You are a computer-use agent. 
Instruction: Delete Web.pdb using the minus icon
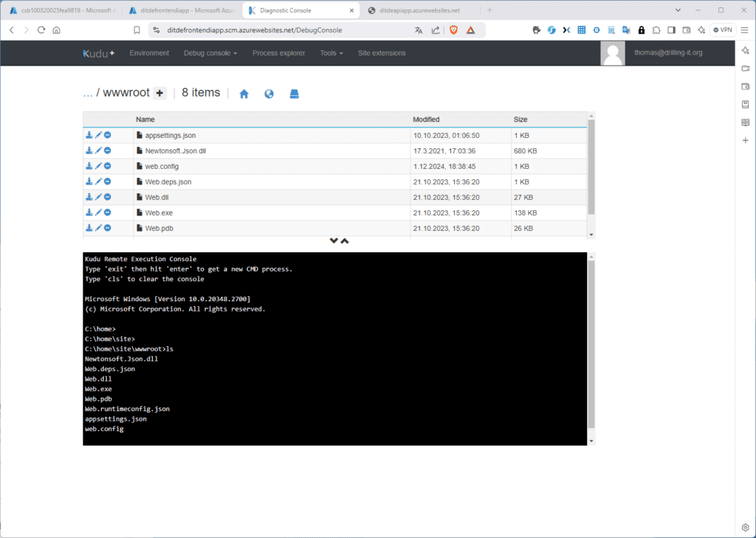(x=108, y=227)
